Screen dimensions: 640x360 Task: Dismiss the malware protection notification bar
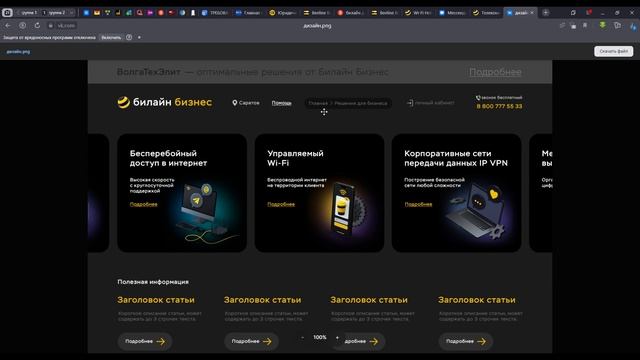click(x=139, y=37)
